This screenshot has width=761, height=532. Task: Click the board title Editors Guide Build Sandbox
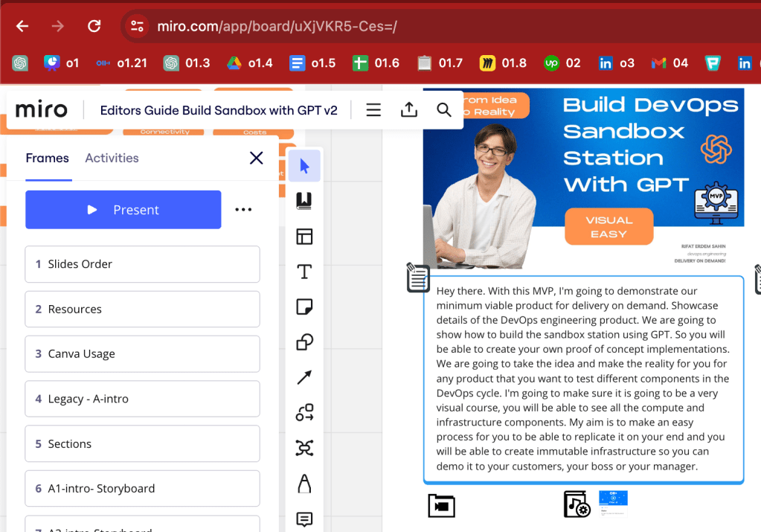click(x=219, y=110)
